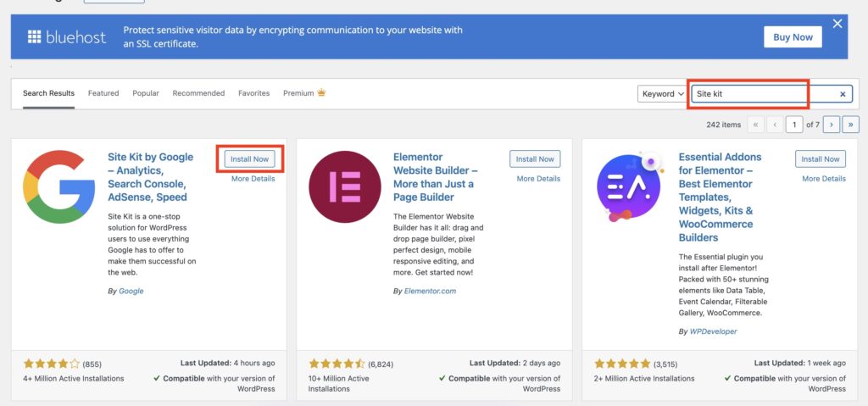Image resolution: width=868 pixels, height=406 pixels.
Task: Click the Essential Addons logo thumbnail
Action: click(630, 186)
